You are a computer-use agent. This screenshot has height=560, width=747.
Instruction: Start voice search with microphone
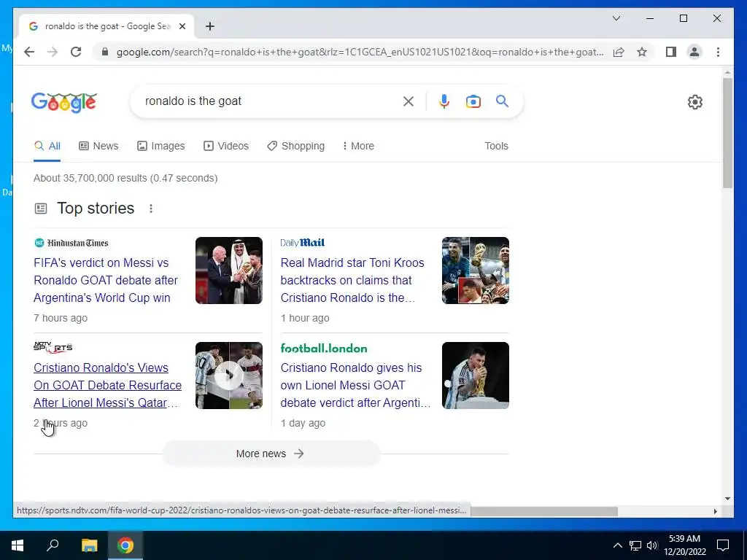pyautogui.click(x=444, y=101)
